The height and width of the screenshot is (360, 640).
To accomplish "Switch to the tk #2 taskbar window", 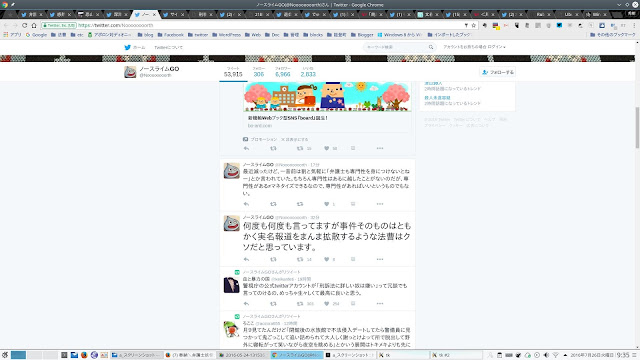I will (456, 355).
